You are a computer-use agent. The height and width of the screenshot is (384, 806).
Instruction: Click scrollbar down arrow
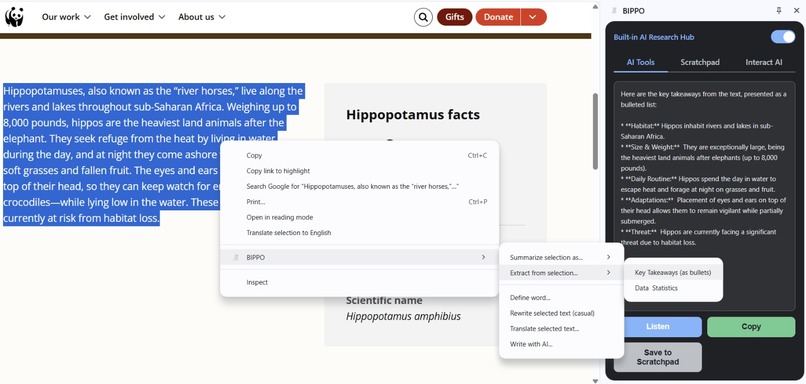[x=596, y=380]
